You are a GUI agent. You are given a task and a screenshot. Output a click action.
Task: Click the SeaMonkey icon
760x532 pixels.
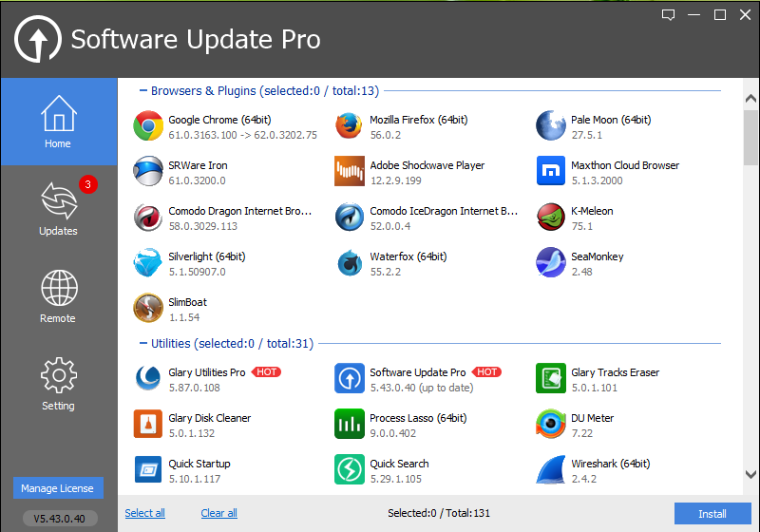(551, 262)
